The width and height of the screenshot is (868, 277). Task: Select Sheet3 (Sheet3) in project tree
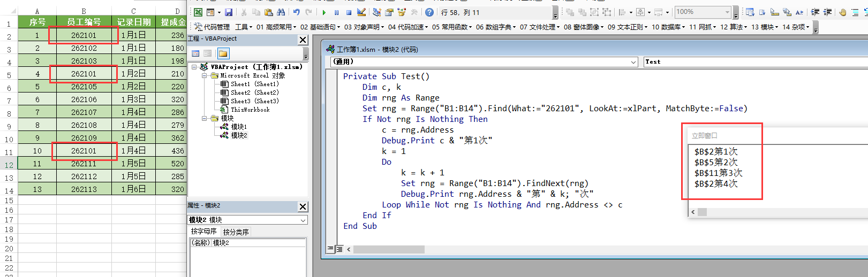tap(254, 101)
